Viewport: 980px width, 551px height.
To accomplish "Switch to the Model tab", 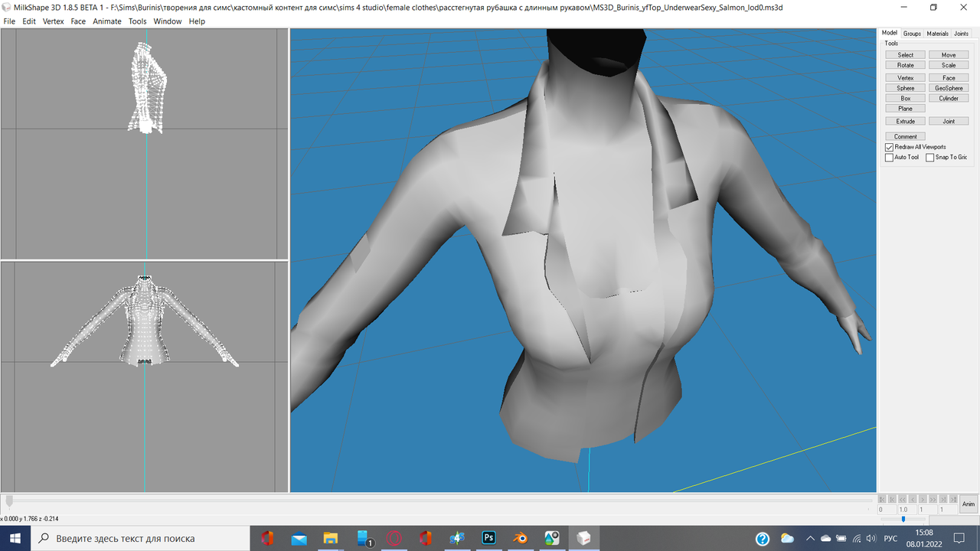I will [890, 33].
